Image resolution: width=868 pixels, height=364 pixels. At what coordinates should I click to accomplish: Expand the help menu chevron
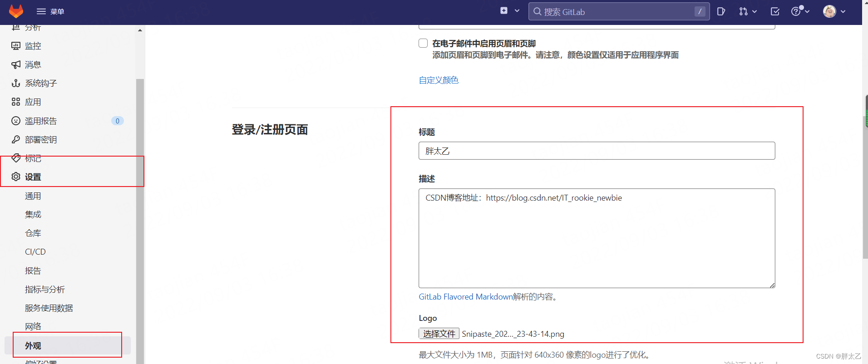(x=807, y=11)
